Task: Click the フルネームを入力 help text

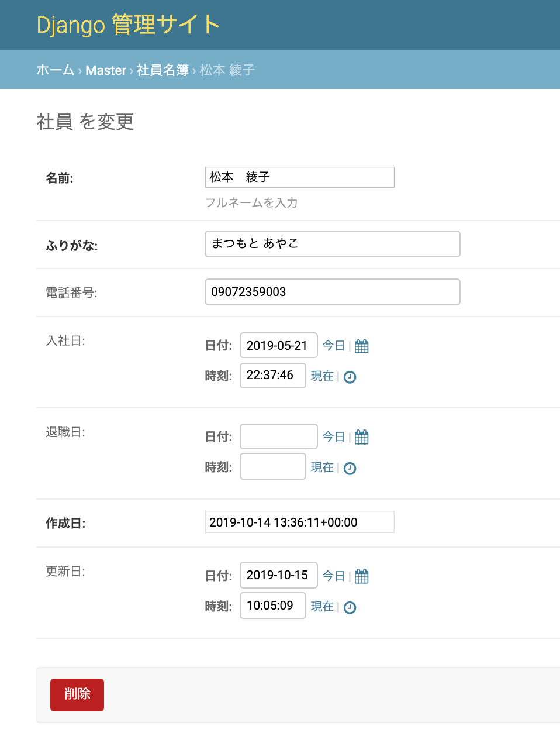Action: 251,202
